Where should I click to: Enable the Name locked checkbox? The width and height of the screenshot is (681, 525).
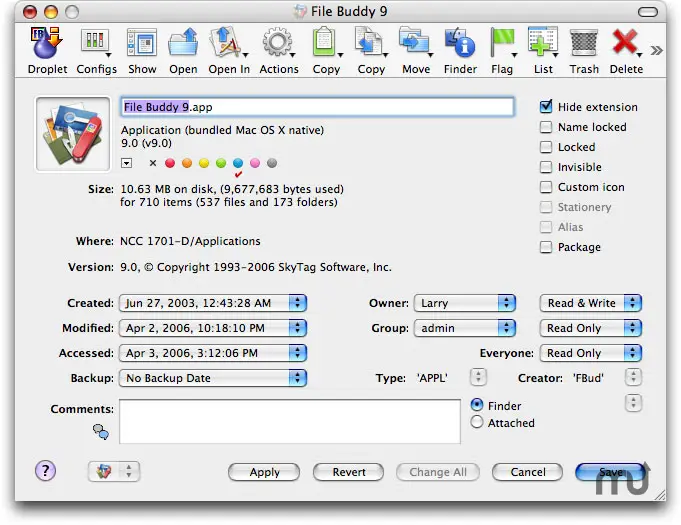[546, 127]
